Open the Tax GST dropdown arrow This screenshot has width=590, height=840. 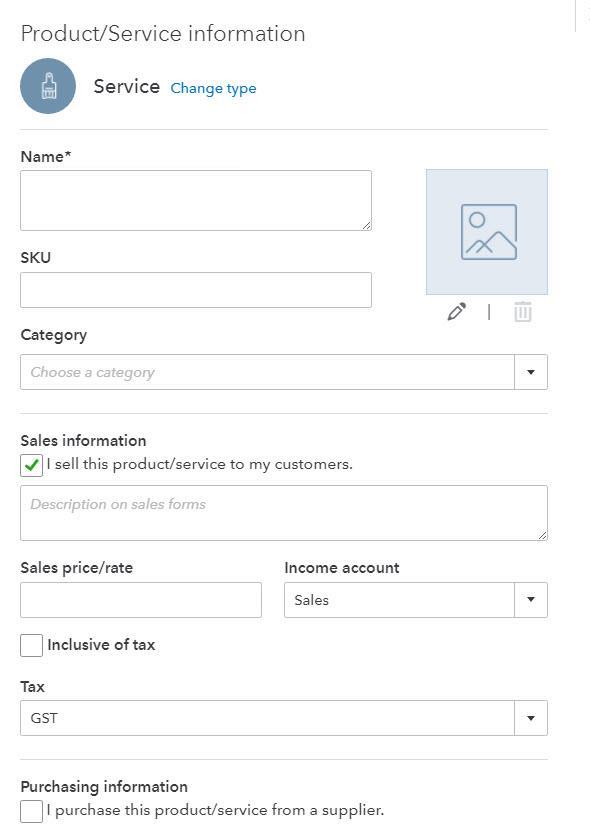pos(531,718)
